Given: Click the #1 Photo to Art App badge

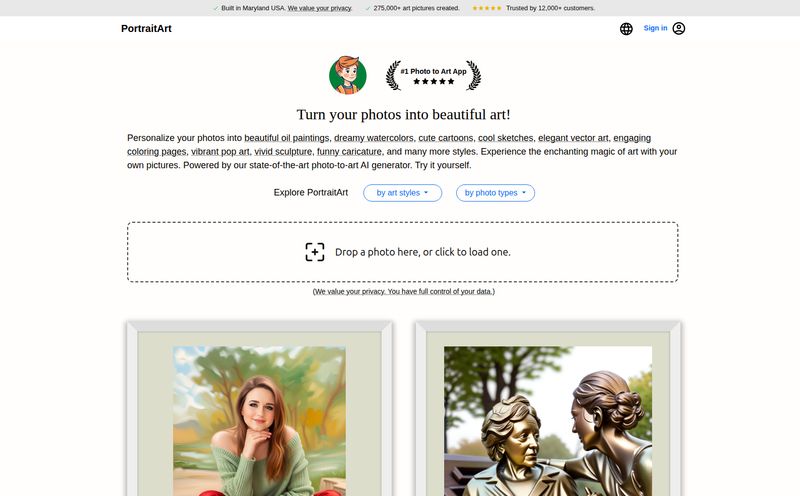Looking at the screenshot, I should click(x=433, y=75).
